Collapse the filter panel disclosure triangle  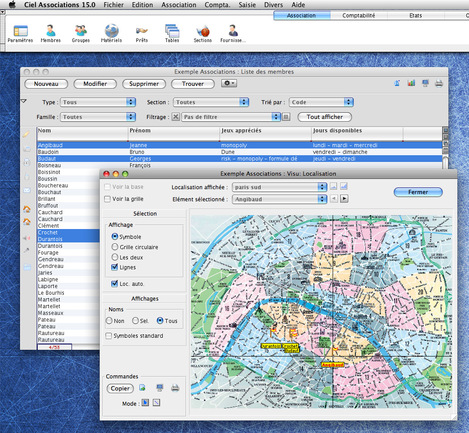tap(24, 101)
